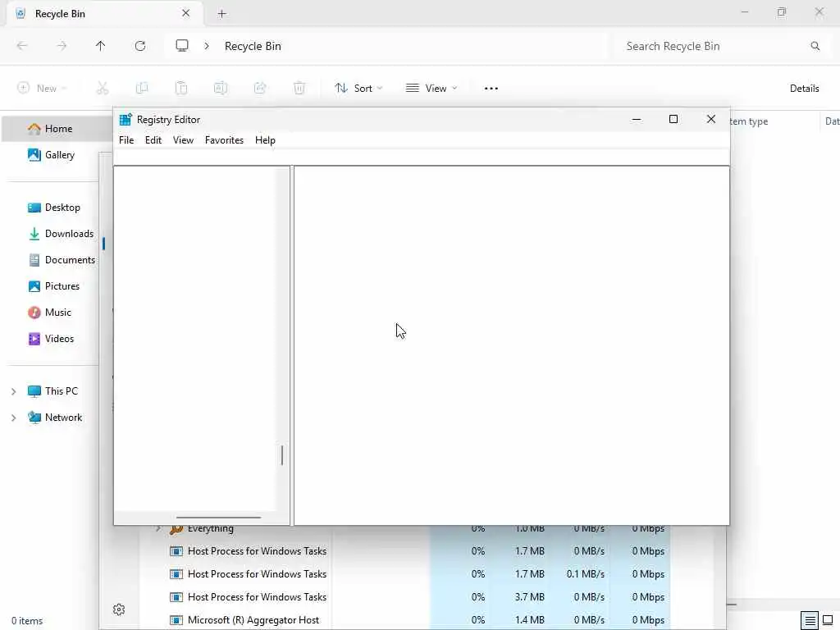
Task: Click the vertical scrollbar in Registry tree pane
Action: click(x=282, y=454)
